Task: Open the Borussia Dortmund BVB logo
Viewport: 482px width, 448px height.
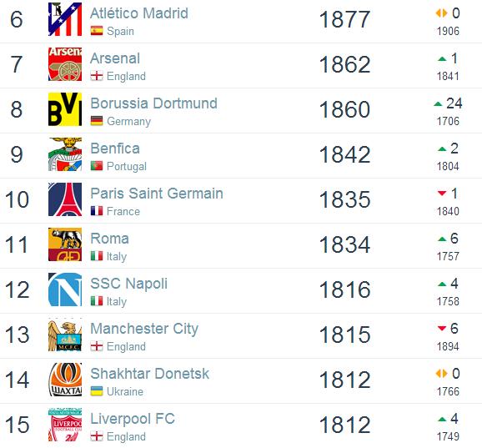Action: point(65,109)
